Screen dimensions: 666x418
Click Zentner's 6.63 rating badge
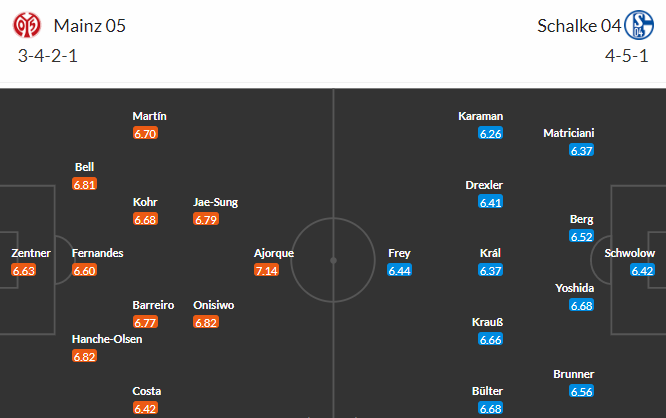click(24, 270)
